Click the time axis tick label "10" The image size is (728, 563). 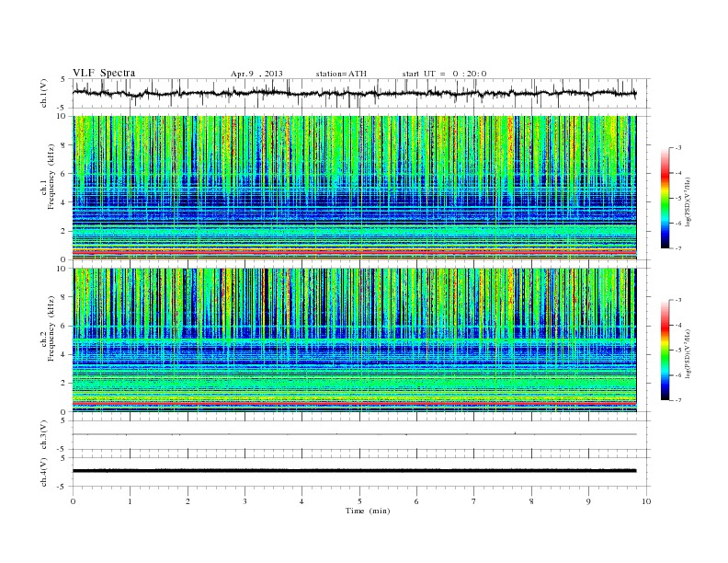click(646, 501)
